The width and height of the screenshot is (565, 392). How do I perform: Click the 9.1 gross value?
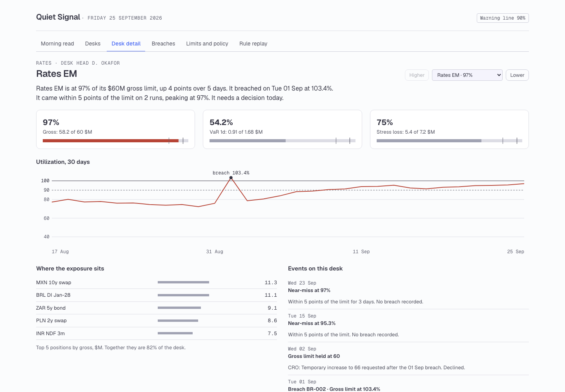(x=272, y=308)
